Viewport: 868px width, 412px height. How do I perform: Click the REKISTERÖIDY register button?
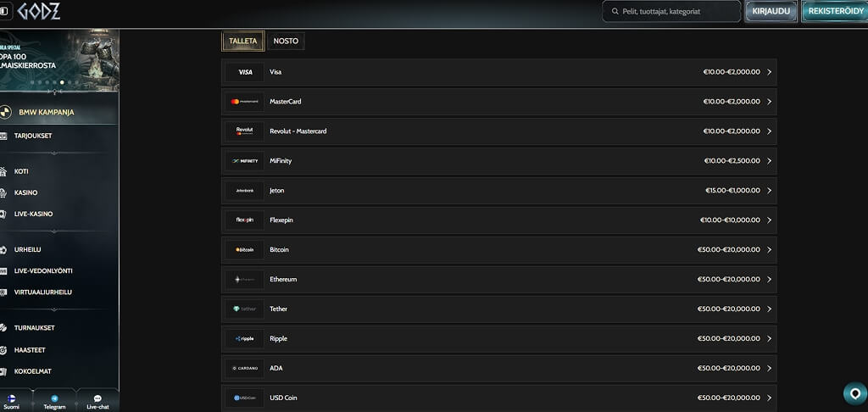coord(836,11)
